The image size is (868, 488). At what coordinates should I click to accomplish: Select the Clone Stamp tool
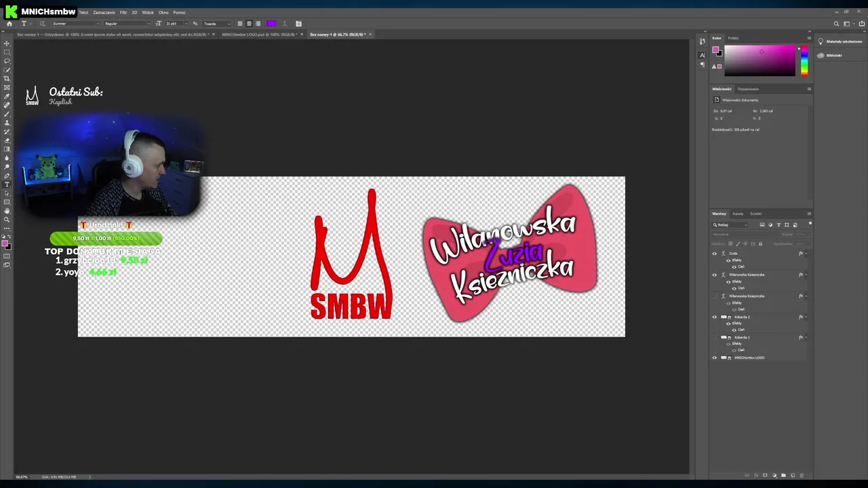click(x=7, y=123)
